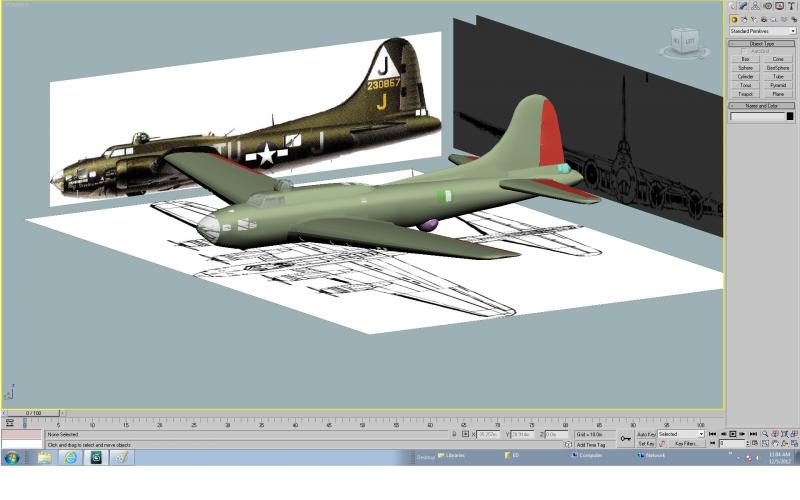Go to the start frame
The width and height of the screenshot is (800, 500).
[712, 434]
